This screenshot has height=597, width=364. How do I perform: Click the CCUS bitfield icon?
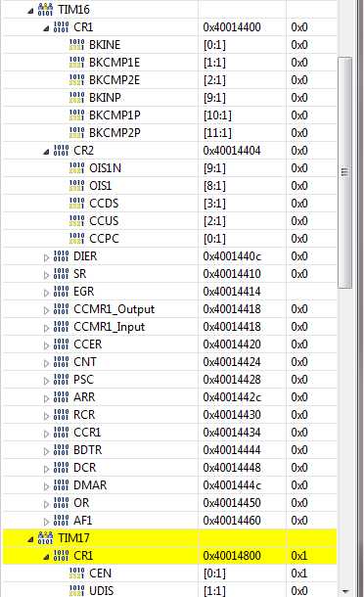click(x=76, y=221)
